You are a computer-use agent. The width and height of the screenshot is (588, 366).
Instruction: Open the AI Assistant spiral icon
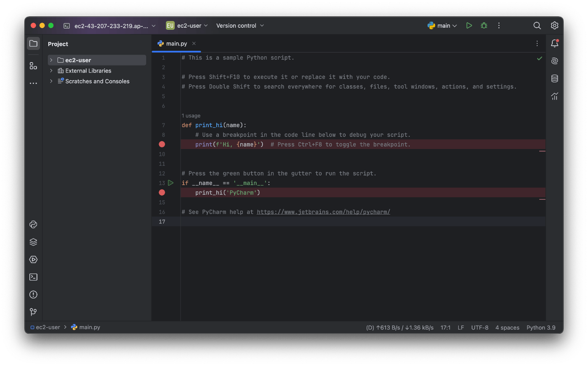click(x=554, y=61)
